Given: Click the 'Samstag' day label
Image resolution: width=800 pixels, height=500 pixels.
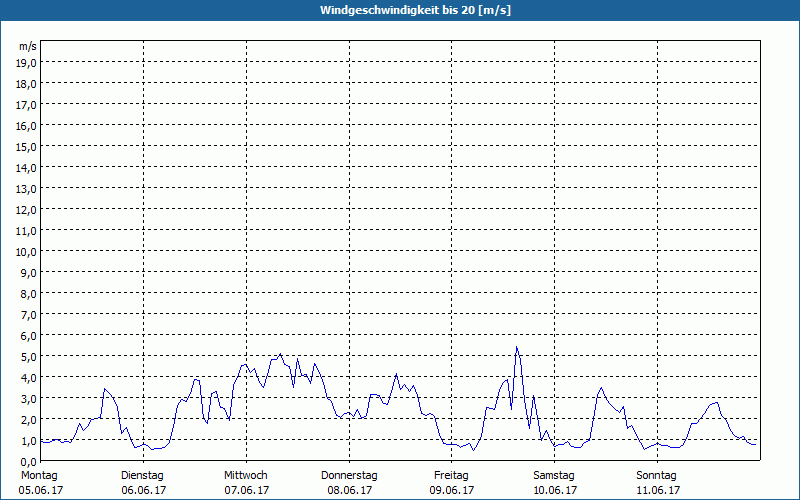Looking at the screenshot, I should (x=554, y=476).
